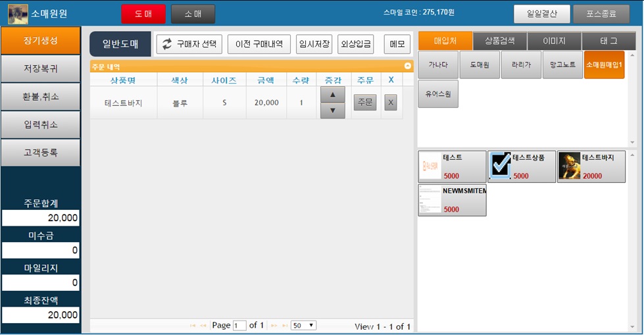Open the rows-per-page dropdown showing 50
Screen dimensions: 644x335
click(x=303, y=325)
